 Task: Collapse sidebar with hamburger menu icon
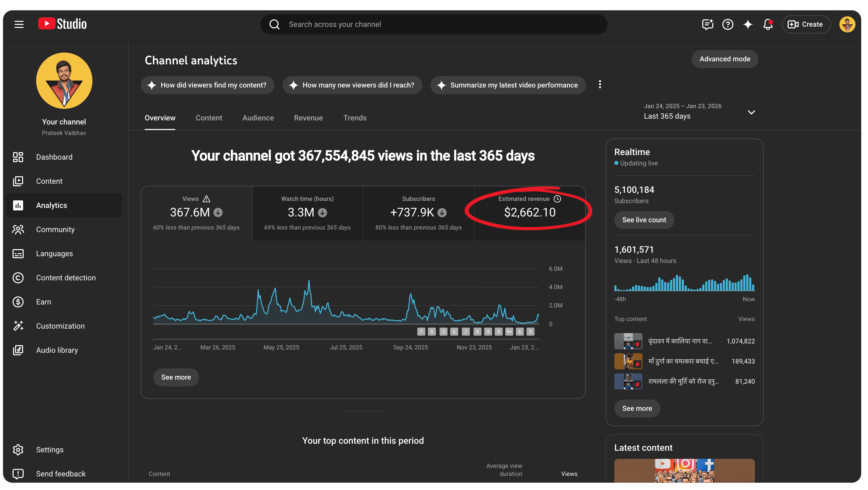coord(19,24)
